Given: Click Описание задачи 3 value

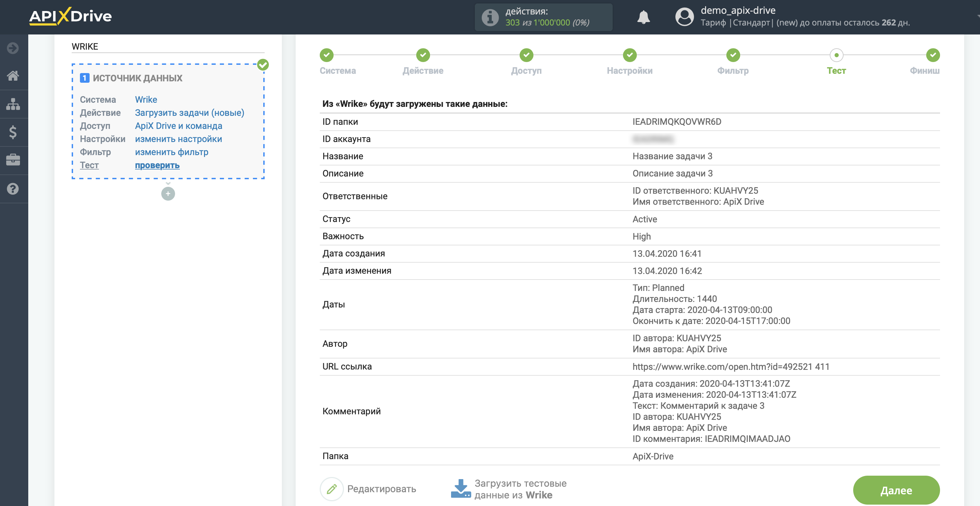Looking at the screenshot, I should [672, 173].
